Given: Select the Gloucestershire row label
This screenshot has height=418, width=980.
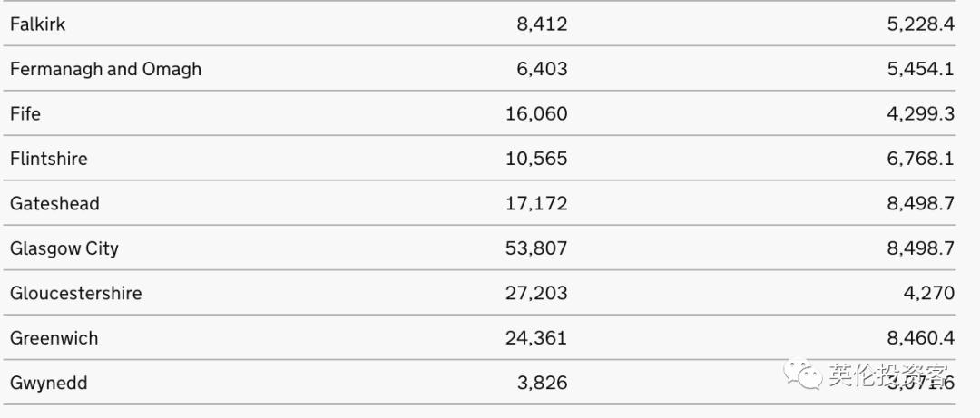Looking at the screenshot, I should (76, 294).
